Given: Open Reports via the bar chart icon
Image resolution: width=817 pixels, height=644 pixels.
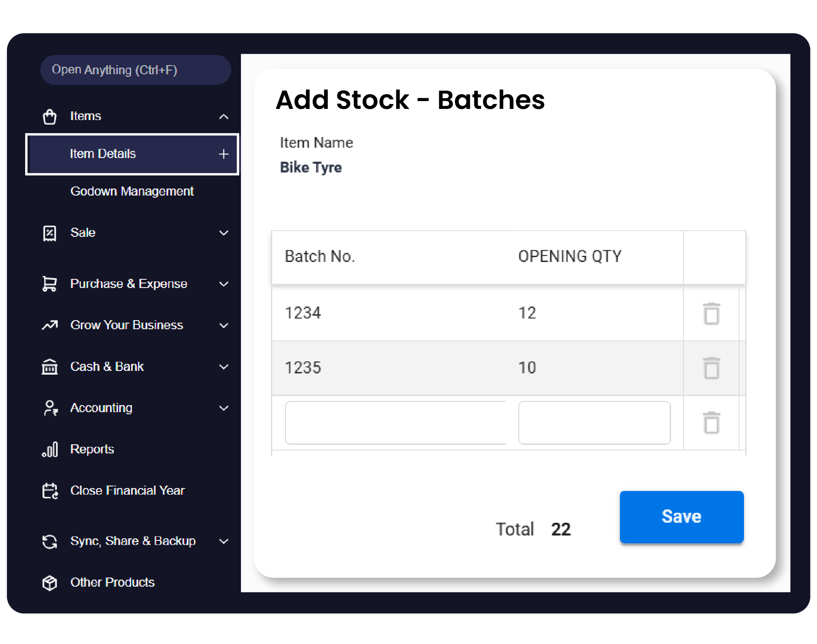Looking at the screenshot, I should [49, 449].
